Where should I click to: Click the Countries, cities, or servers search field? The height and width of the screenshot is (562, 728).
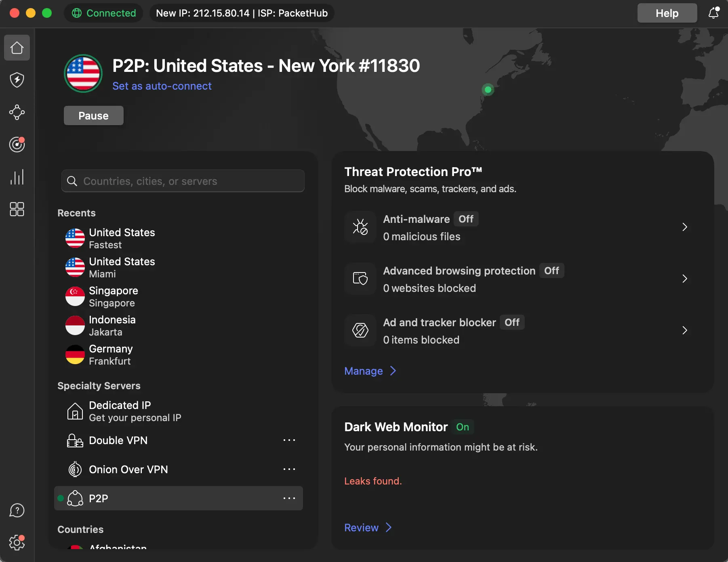(x=183, y=181)
